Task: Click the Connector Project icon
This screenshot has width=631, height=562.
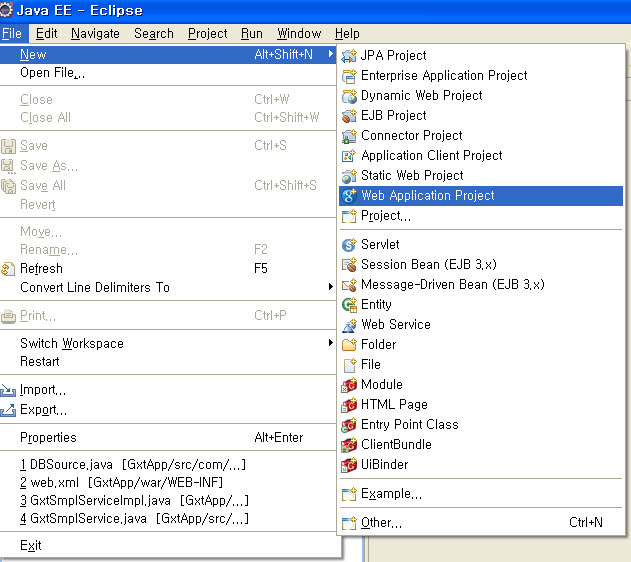Action: [x=349, y=136]
